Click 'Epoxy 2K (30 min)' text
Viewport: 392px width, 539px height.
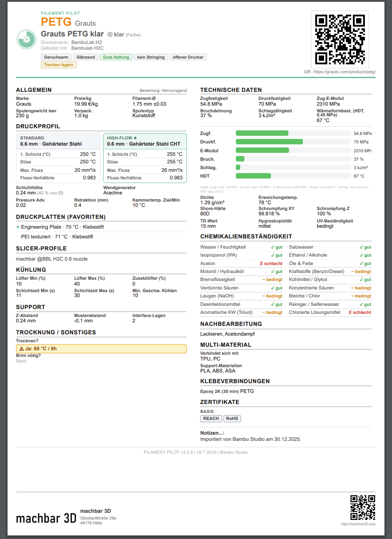(220, 392)
